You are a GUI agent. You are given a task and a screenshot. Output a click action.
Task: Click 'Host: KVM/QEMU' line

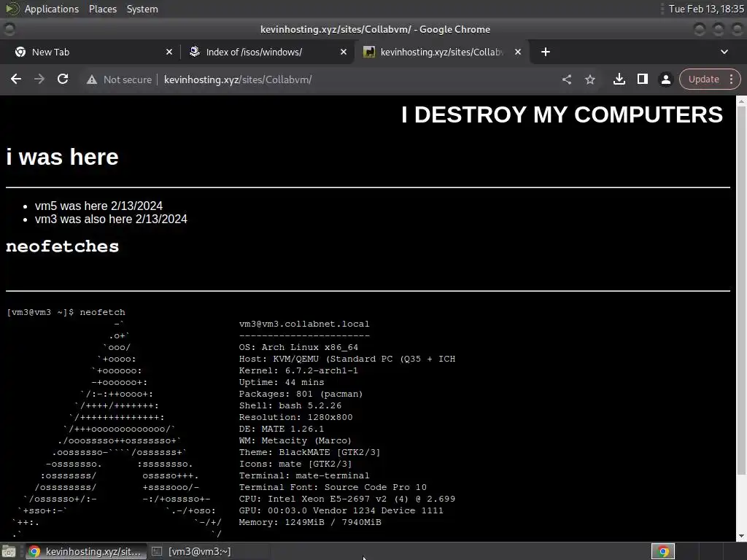[347, 359]
